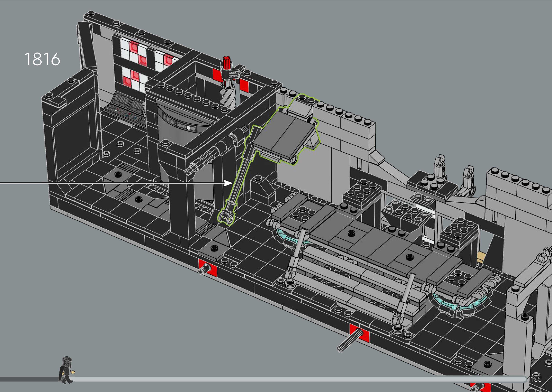The width and height of the screenshot is (552, 392).
Task: Click the page number 155
Action: point(536,379)
